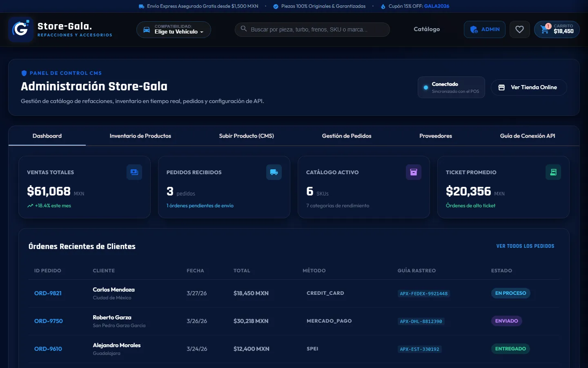Open Ver Todos Los Pedidos link
The width and height of the screenshot is (588, 368).
525,246
